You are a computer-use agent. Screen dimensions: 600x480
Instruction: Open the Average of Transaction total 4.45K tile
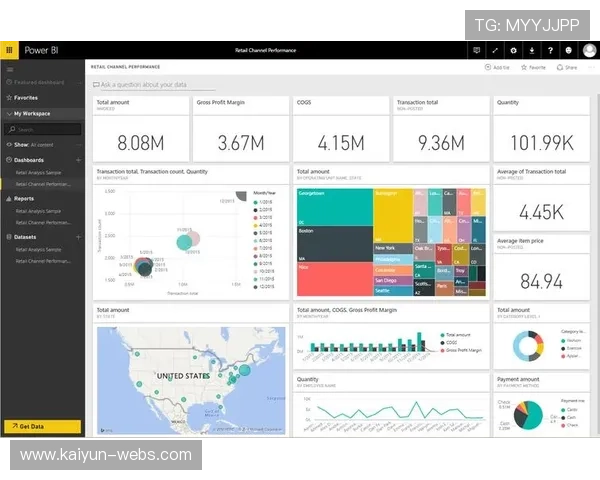(x=541, y=198)
